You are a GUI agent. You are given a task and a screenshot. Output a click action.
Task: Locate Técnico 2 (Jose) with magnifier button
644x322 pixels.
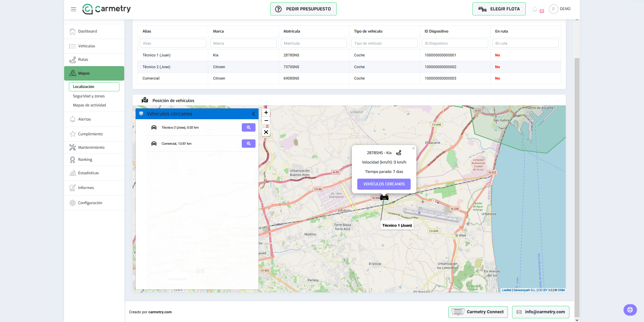248,128
